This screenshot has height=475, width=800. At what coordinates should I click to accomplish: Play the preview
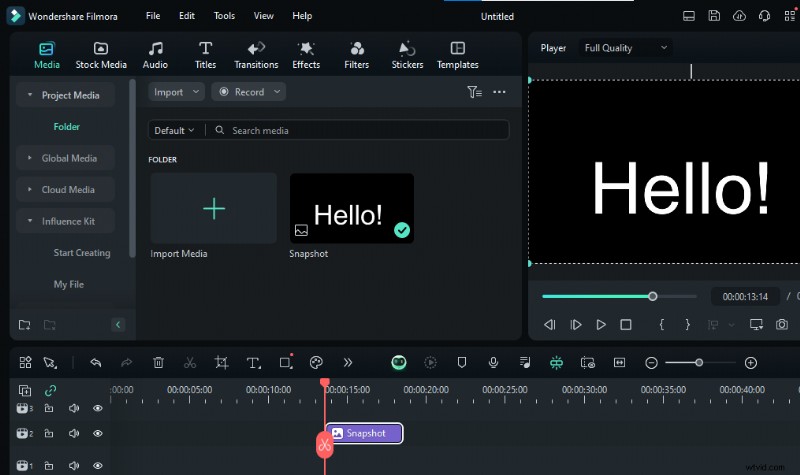pos(601,324)
